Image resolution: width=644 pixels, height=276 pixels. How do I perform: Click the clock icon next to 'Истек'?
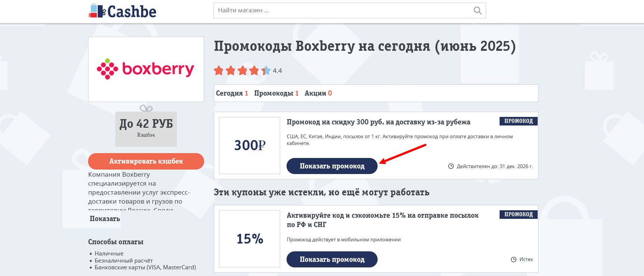(x=513, y=260)
